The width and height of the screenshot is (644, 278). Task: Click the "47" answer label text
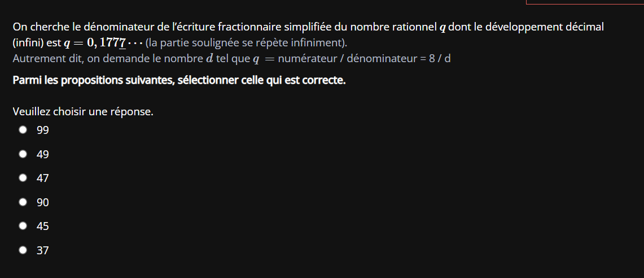pyautogui.click(x=43, y=179)
